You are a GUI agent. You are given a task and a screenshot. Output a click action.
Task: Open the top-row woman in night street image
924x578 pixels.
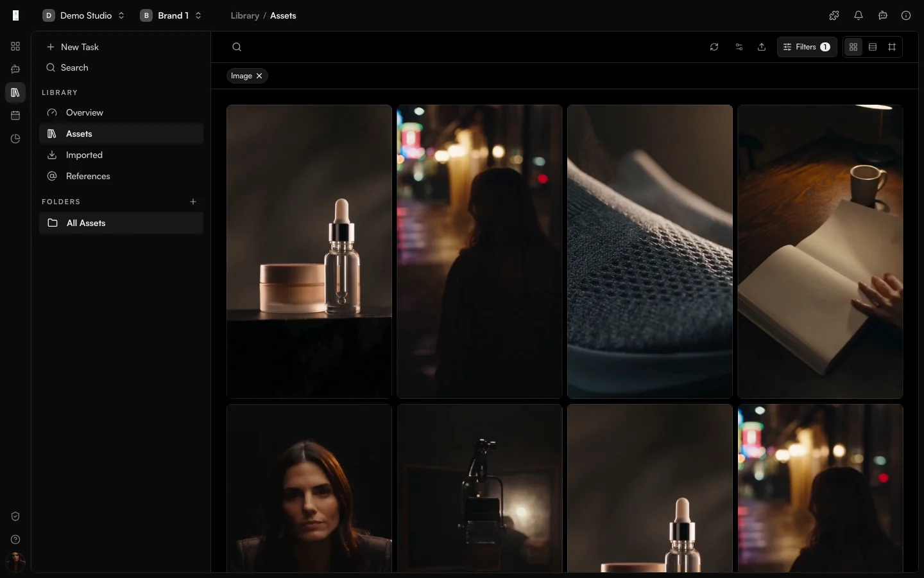pyautogui.click(x=479, y=252)
